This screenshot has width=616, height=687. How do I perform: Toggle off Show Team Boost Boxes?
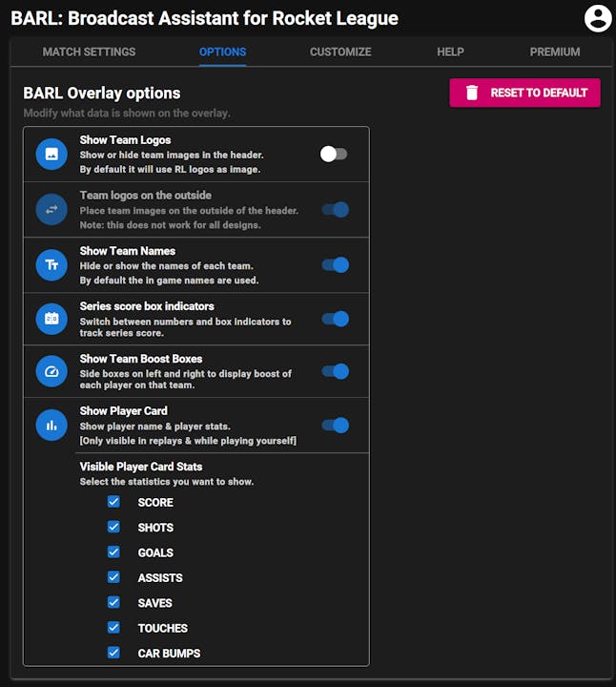(335, 371)
